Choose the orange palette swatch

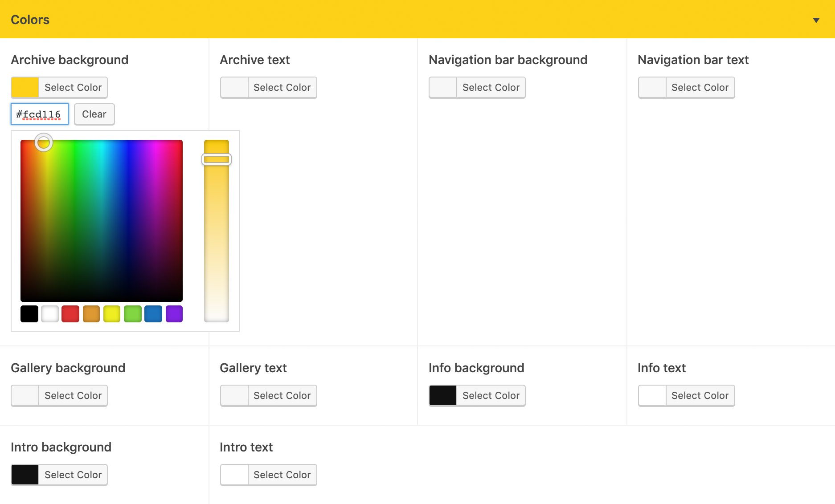91,314
